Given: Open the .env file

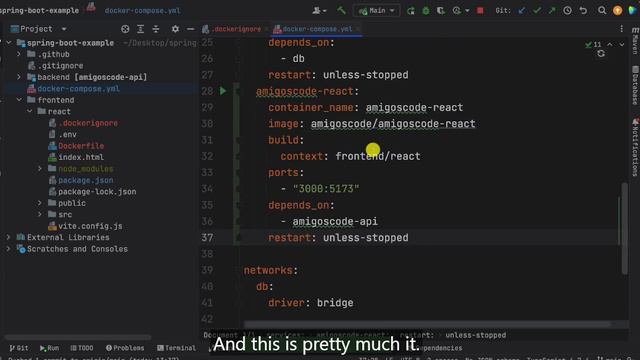Looking at the screenshot, I should coord(62,134).
